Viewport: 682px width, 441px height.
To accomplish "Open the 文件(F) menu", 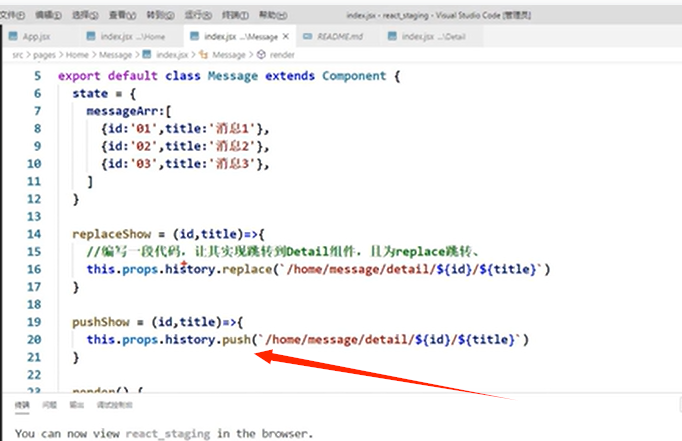I will pos(12,15).
